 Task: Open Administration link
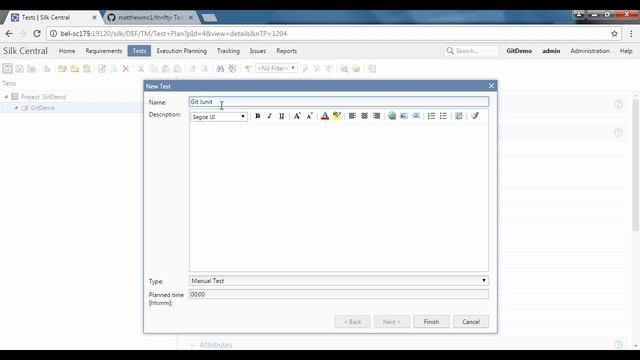(590, 51)
